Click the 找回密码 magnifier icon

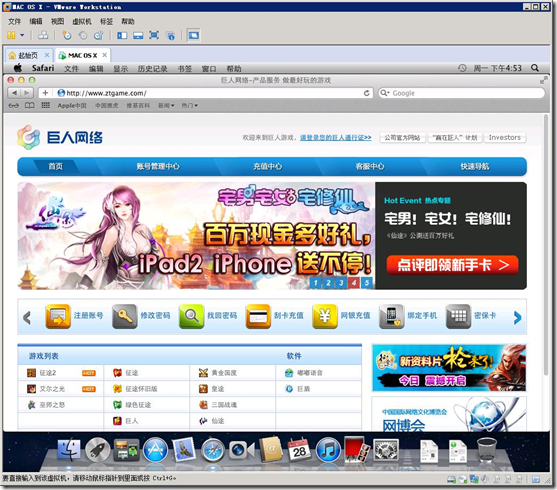coord(191,316)
